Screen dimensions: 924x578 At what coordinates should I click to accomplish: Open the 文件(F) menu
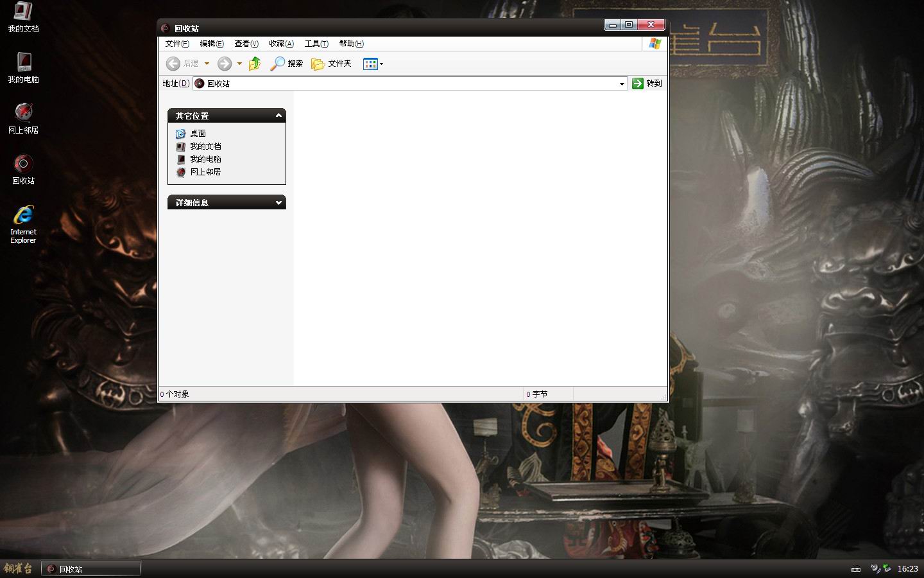click(176, 44)
